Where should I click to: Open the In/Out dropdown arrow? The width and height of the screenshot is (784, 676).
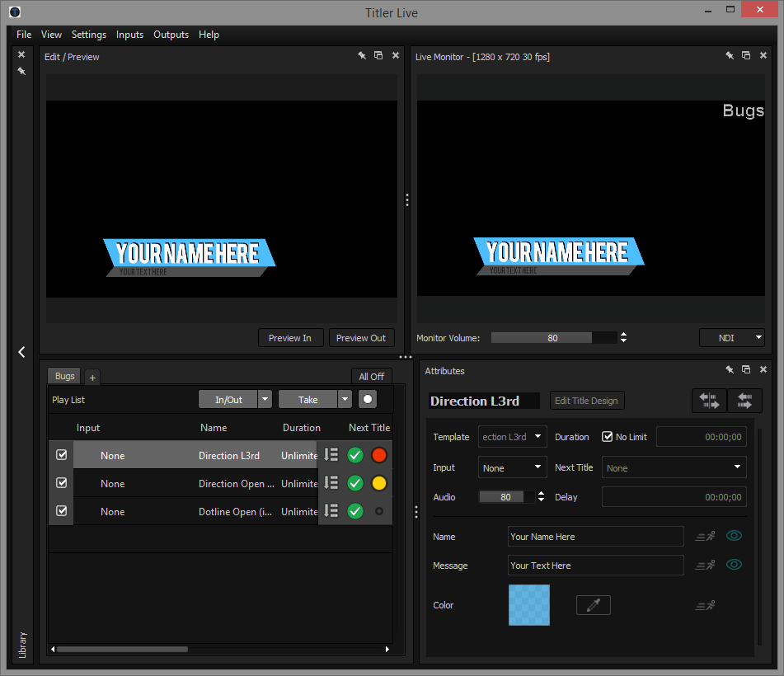(x=265, y=399)
